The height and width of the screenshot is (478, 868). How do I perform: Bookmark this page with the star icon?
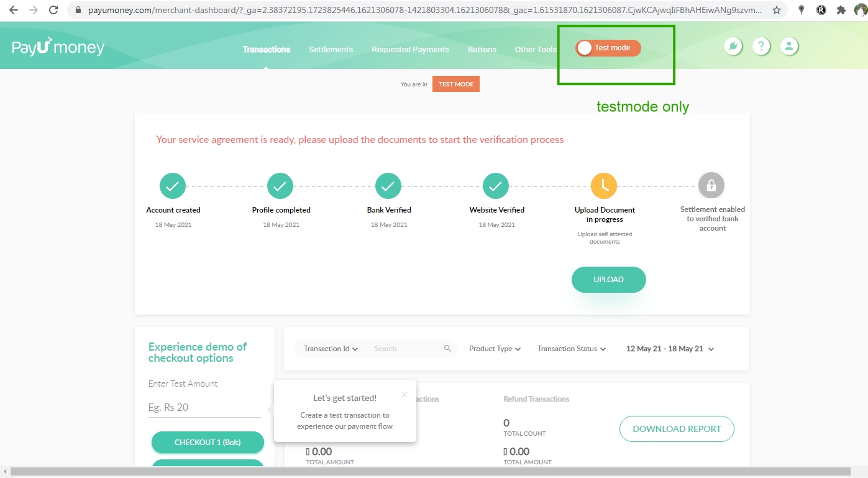[x=777, y=10]
